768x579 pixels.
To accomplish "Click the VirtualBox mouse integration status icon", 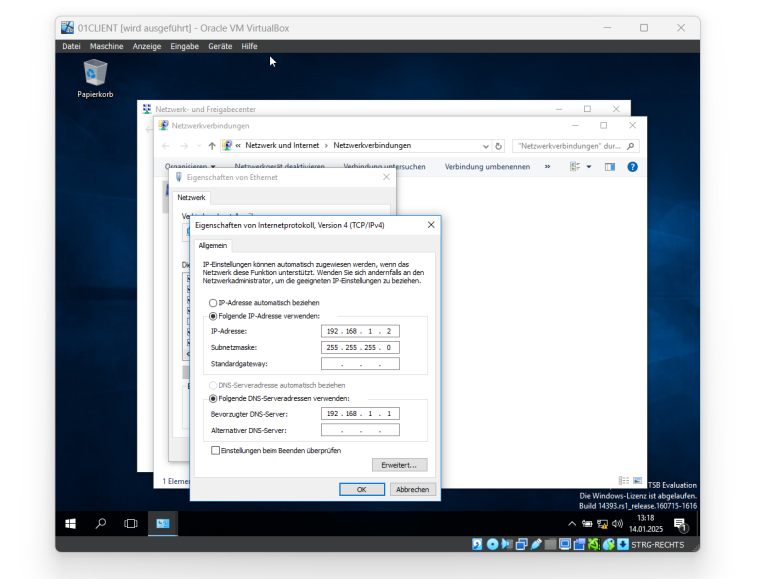I will click(x=608, y=544).
